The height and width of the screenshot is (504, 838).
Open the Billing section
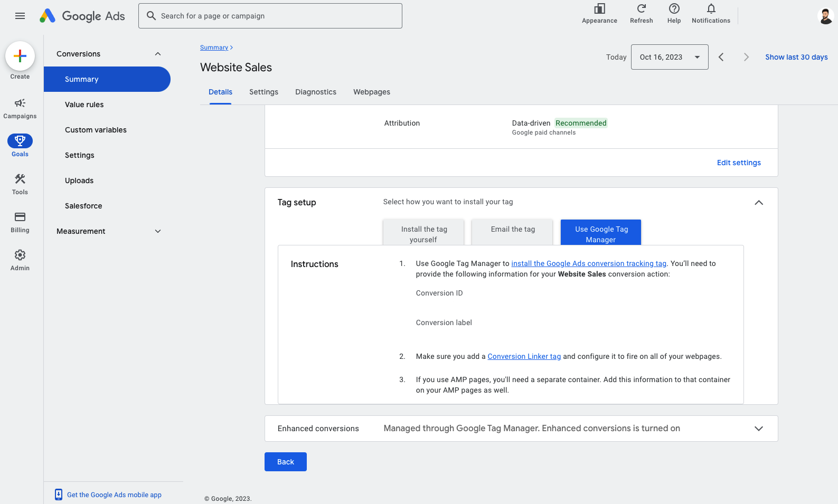pyautogui.click(x=20, y=222)
